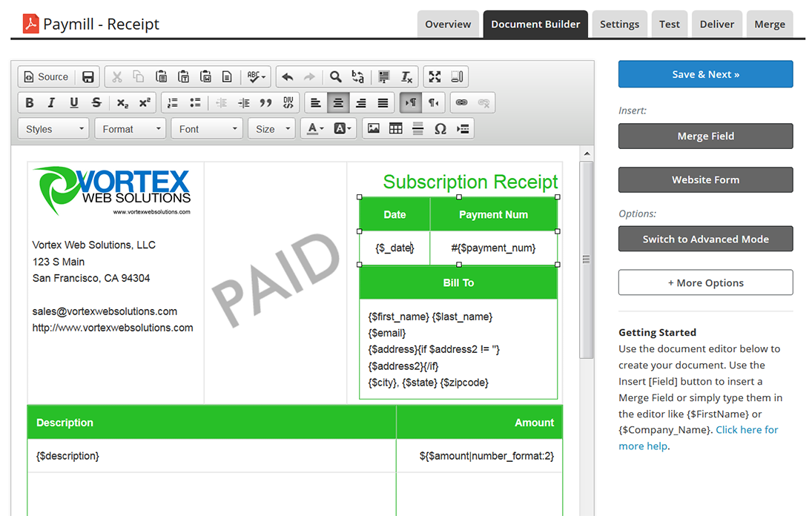Toggle Italic formatting
The height and width of the screenshot is (516, 812).
point(52,103)
